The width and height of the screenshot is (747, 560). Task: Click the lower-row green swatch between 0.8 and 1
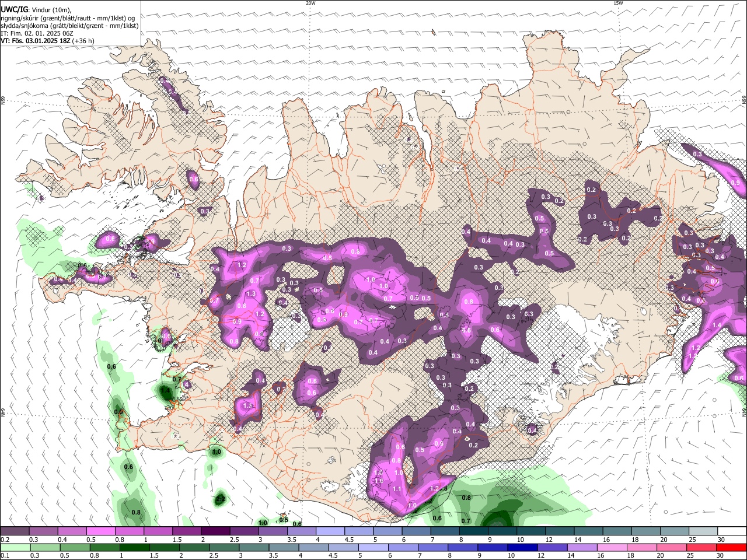pos(105,547)
